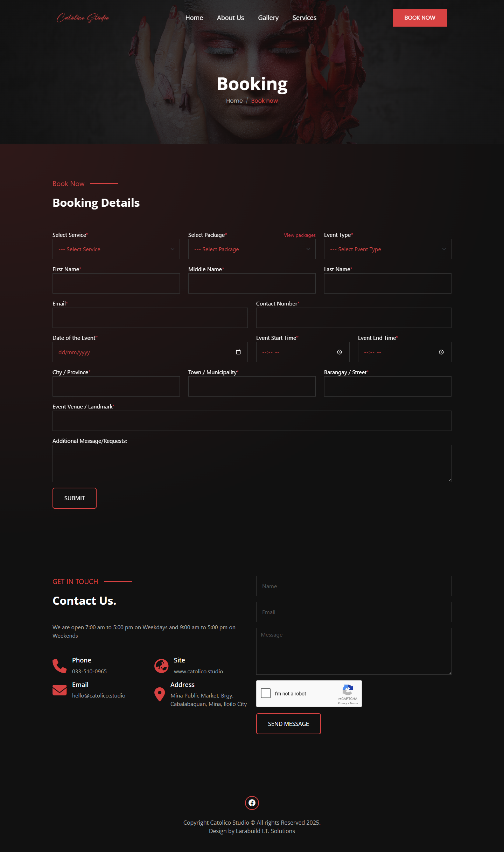Expand the Select Event Type dropdown
The image size is (504, 852).
click(388, 249)
